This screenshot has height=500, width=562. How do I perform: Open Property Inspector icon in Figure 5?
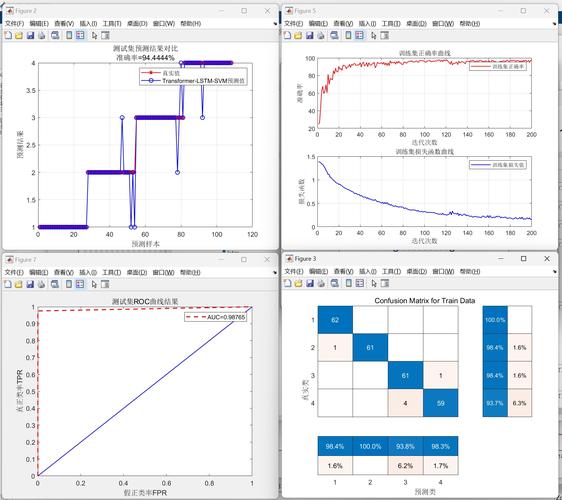385,35
